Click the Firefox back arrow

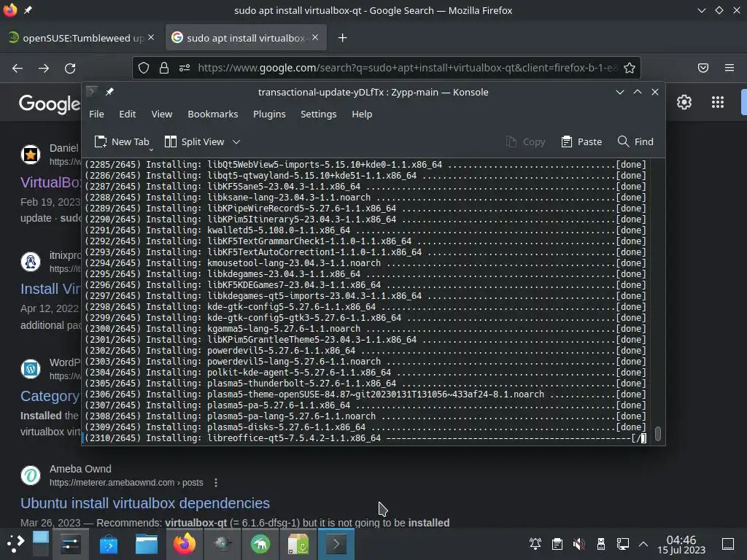point(18,68)
